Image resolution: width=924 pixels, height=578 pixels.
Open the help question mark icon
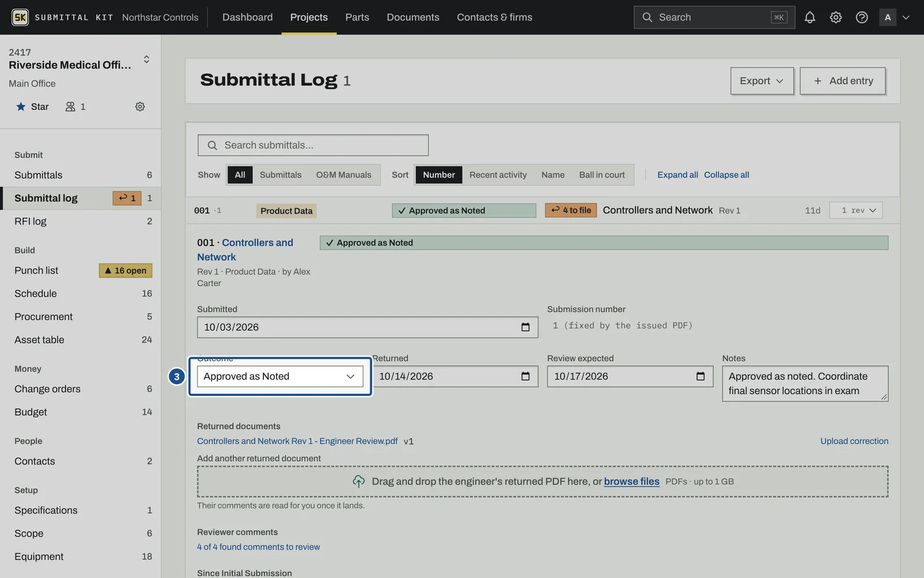(862, 17)
